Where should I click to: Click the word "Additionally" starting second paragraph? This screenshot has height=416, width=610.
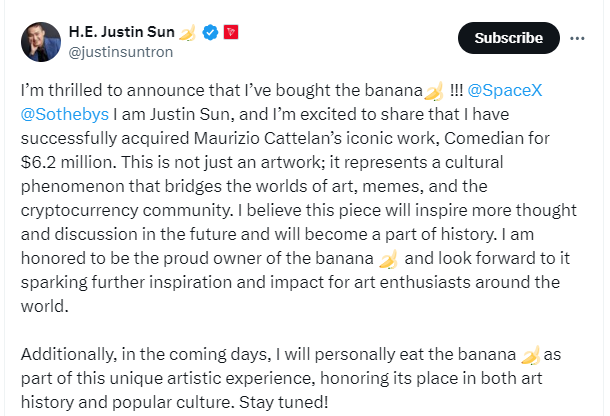[68, 355]
